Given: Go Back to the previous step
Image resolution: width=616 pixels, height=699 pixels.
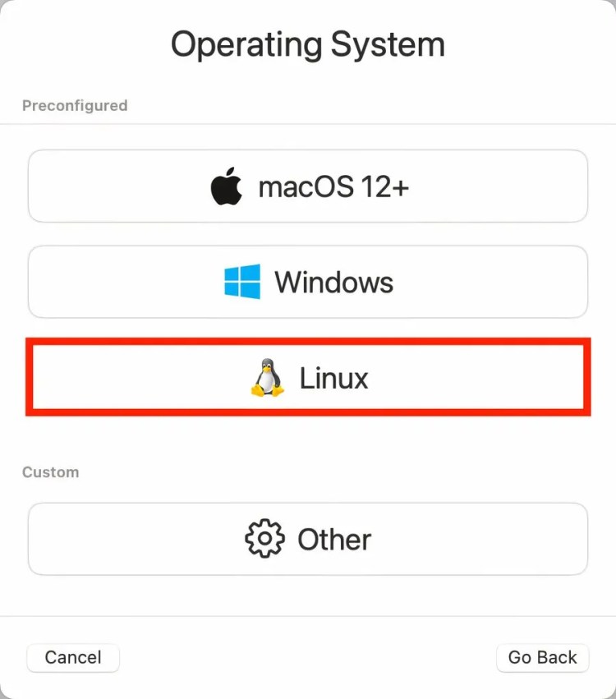Looking at the screenshot, I should pyautogui.click(x=542, y=658).
